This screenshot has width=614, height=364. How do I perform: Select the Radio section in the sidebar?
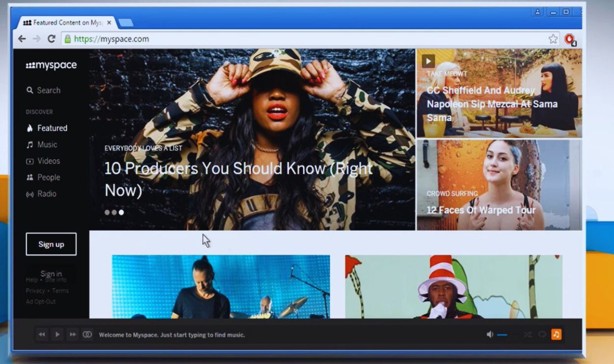tap(47, 194)
